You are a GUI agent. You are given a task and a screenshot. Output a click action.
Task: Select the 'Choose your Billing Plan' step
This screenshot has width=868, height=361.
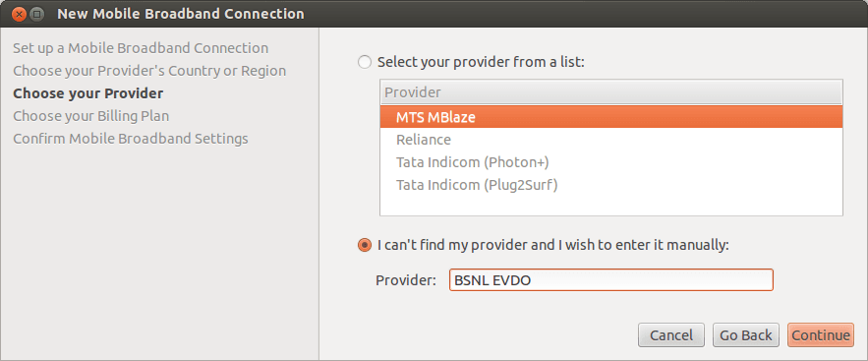[x=91, y=116]
